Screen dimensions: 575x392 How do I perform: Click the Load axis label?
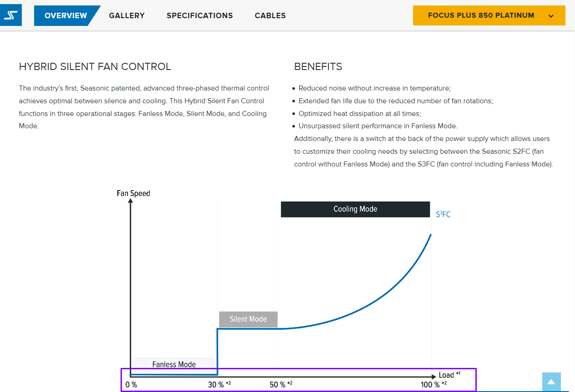coord(446,375)
